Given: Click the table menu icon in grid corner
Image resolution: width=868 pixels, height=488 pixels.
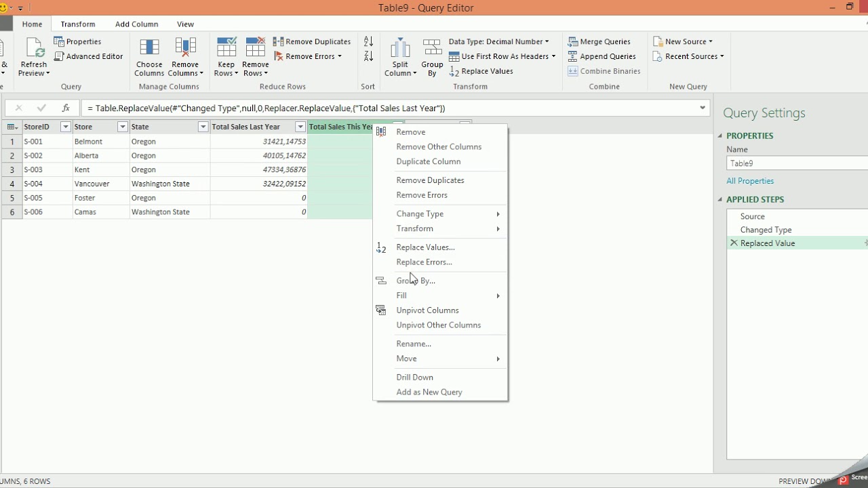Looking at the screenshot, I should tap(12, 127).
